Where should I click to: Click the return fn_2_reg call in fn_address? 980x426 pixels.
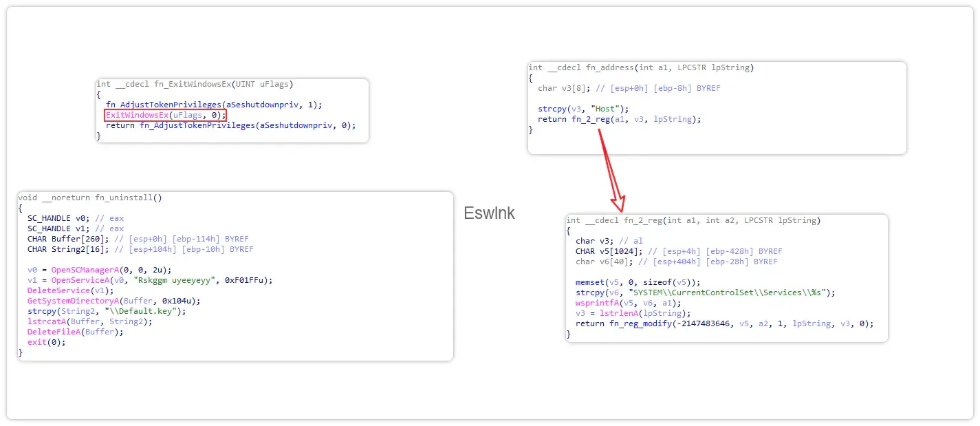[620, 119]
